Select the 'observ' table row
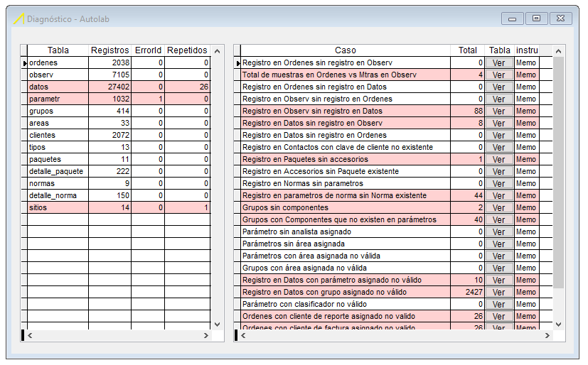This screenshot has width=588, height=365. (x=119, y=75)
